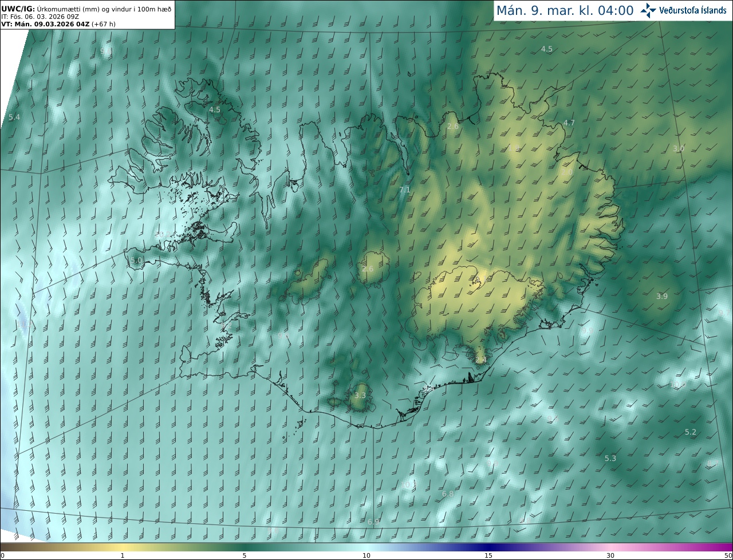Screen dimensions: 733x560
Task: Click the 5.2 value on the map
Action: (691, 432)
